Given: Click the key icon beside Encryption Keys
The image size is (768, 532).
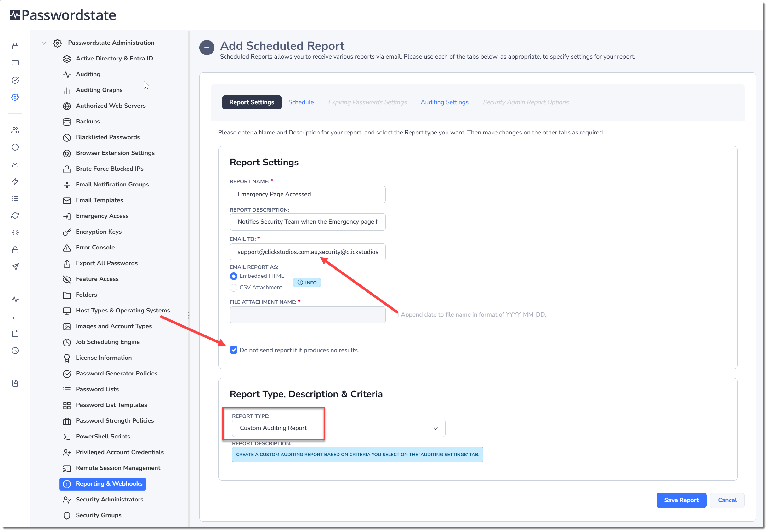Looking at the screenshot, I should tap(67, 232).
